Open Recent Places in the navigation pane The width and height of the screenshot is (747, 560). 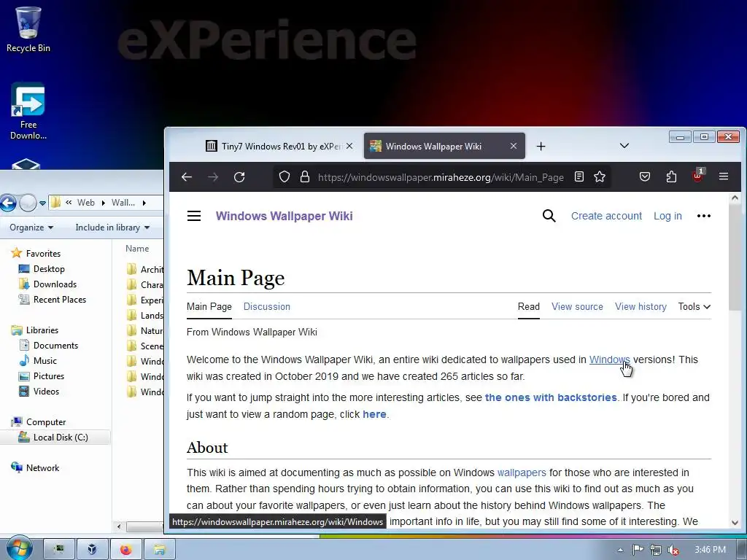click(x=60, y=300)
